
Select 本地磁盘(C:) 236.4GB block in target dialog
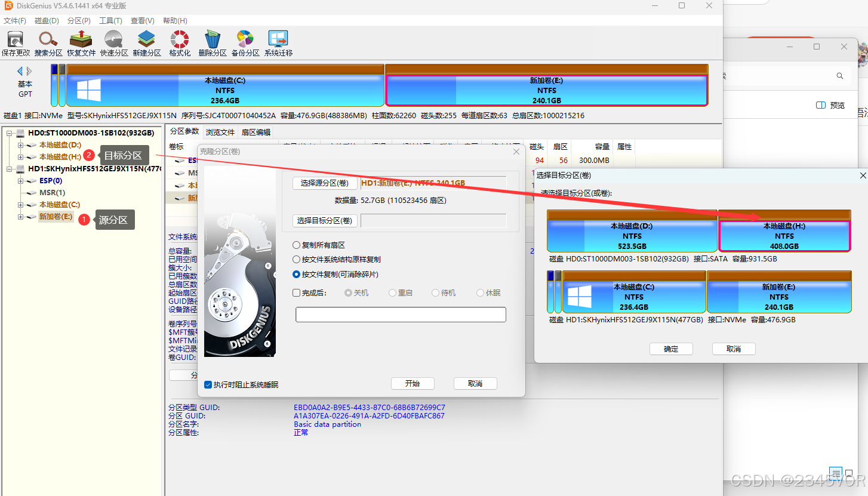coord(634,292)
